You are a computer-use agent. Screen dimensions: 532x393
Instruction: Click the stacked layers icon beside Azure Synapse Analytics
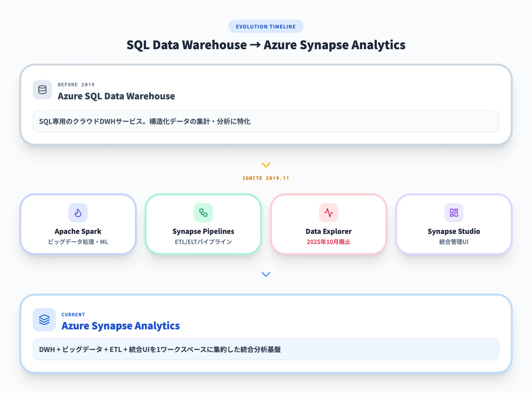[x=44, y=320]
